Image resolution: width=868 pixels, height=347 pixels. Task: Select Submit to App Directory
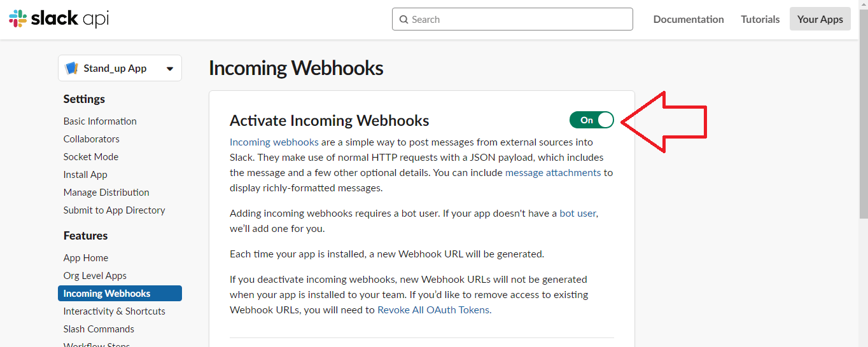(x=114, y=210)
